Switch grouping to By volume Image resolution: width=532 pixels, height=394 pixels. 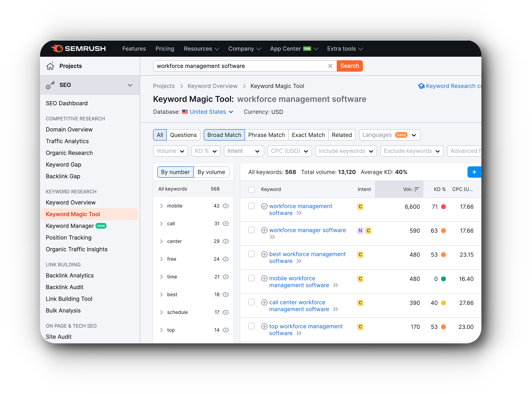[211, 172]
